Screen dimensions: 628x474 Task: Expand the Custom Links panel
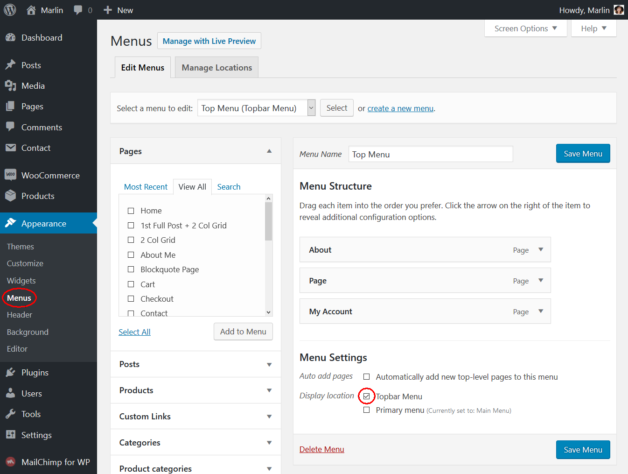click(x=269, y=416)
